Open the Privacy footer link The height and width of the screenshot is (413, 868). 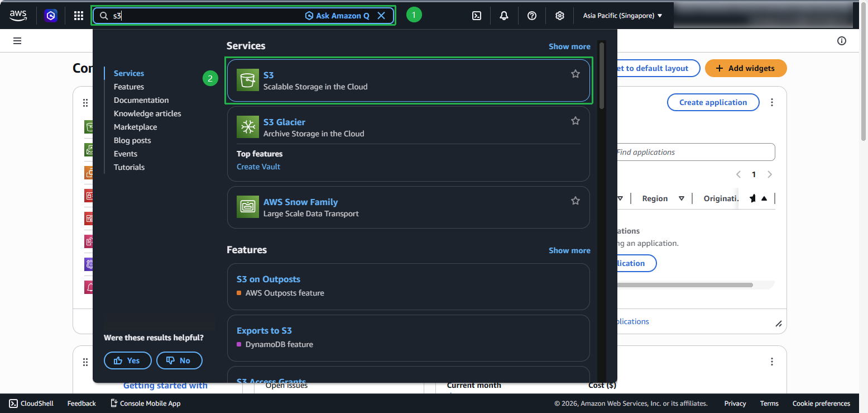[735, 403]
